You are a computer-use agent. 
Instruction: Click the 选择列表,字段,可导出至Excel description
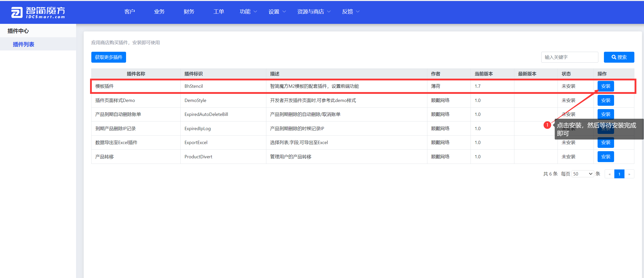(299, 143)
